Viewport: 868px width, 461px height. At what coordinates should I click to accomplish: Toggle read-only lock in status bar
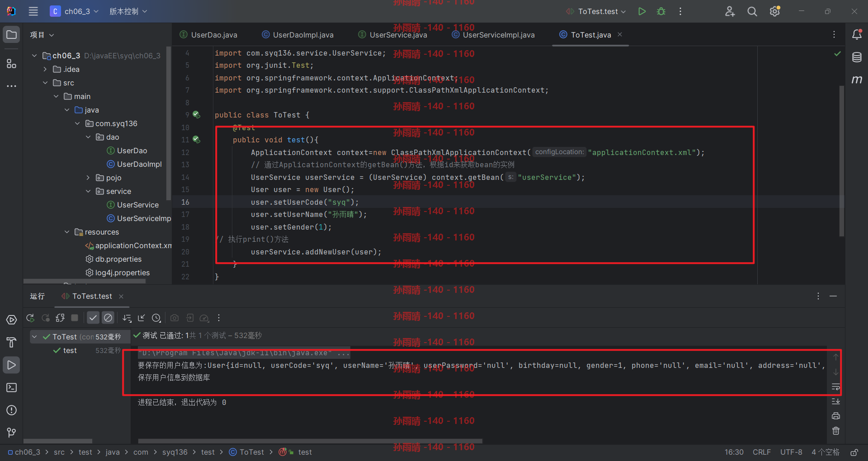[854, 452]
